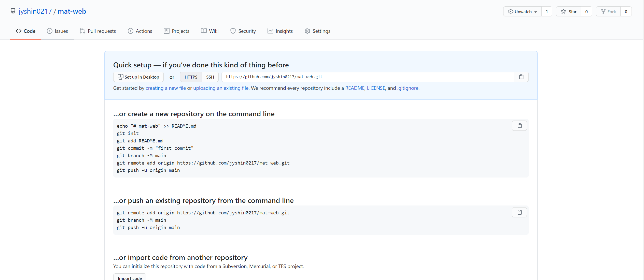
Task: Click the gear icon on Settings tab
Action: coord(307,31)
